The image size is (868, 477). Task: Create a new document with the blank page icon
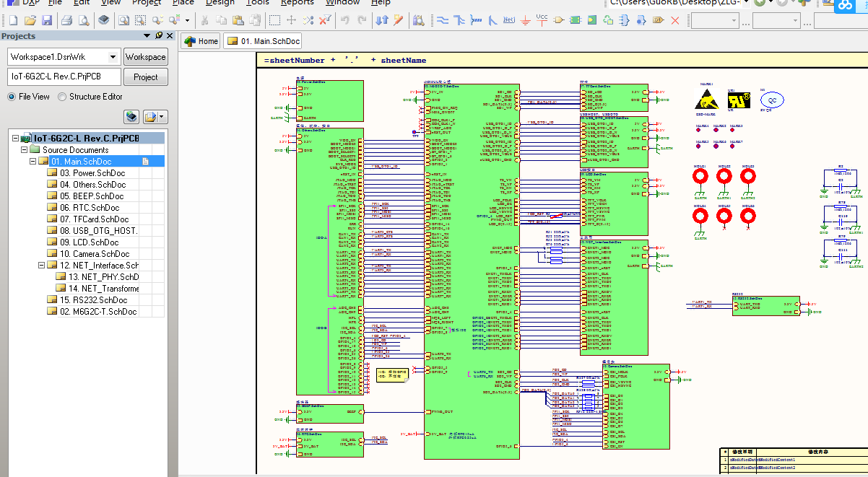[x=13, y=20]
